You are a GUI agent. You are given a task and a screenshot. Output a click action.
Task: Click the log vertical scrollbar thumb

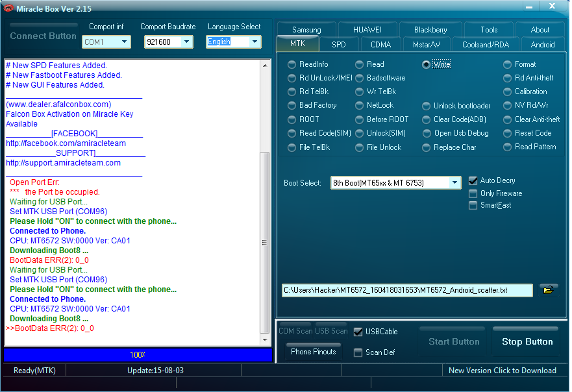pyautogui.click(x=265, y=243)
